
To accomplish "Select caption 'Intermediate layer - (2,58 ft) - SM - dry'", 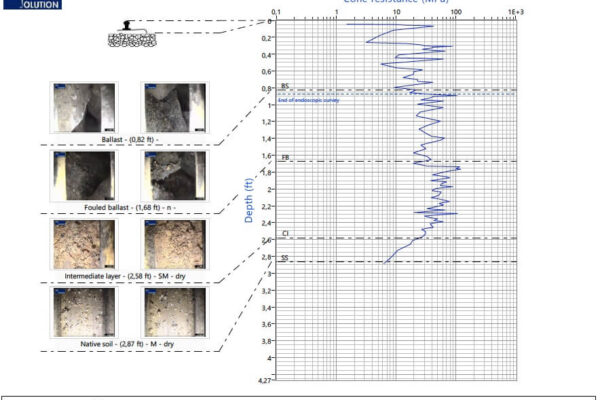I will tap(125, 276).
